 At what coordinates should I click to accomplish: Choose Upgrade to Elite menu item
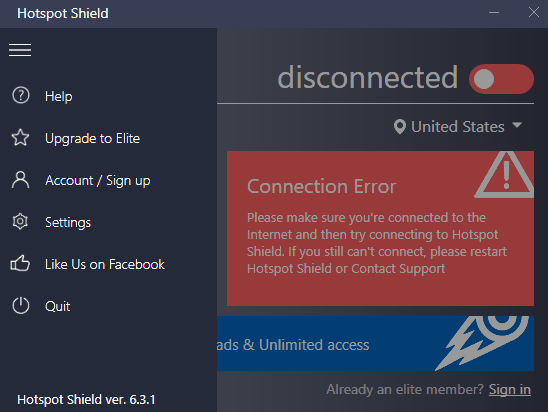pyautogui.click(x=92, y=138)
